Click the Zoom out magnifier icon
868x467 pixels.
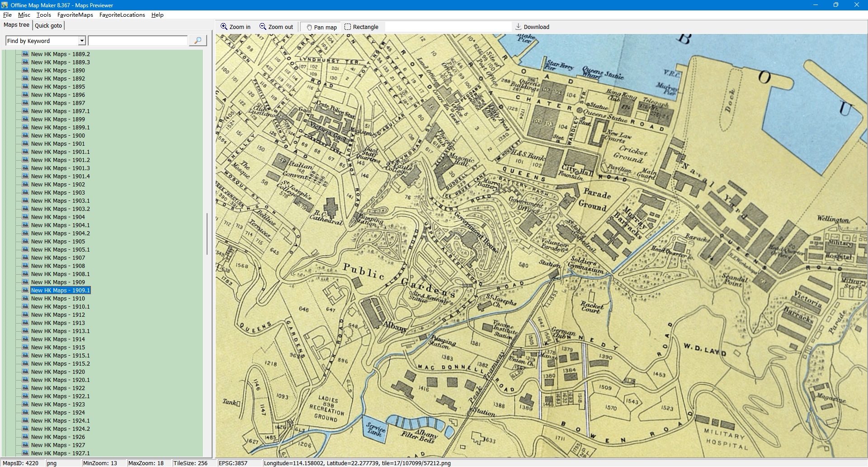coord(263,27)
